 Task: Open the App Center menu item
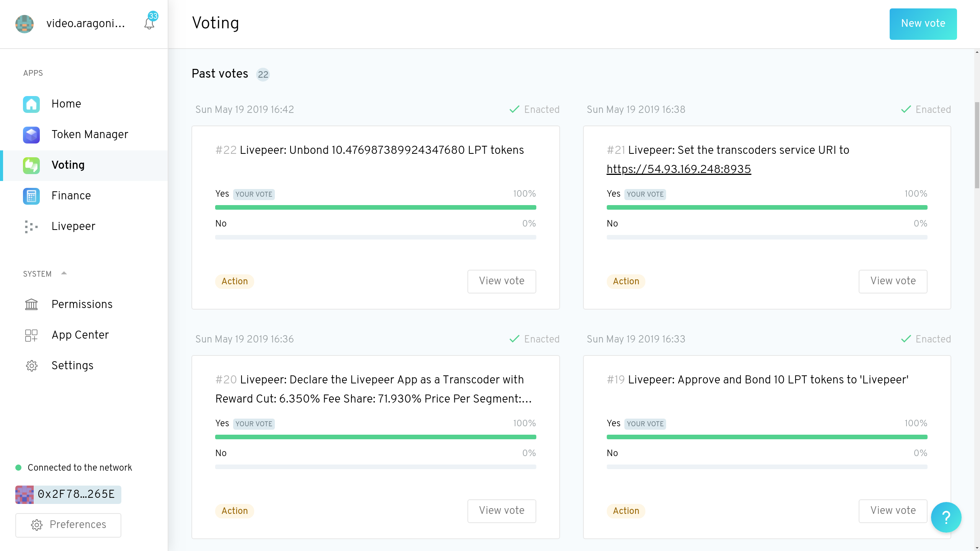[x=84, y=335]
